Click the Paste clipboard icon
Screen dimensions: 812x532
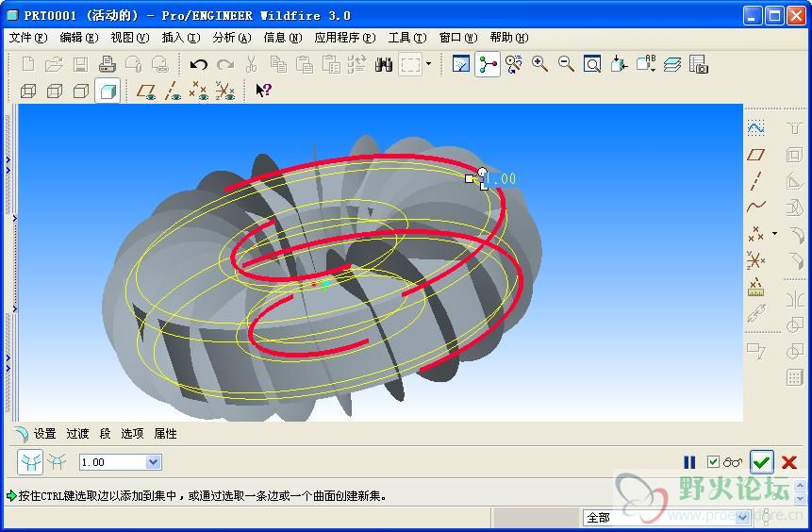[x=304, y=64]
